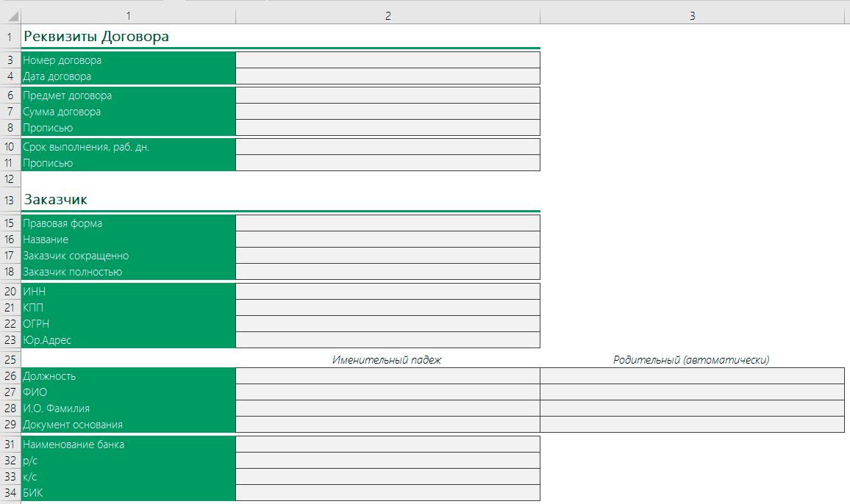Viewport: 850px width, 504px height.
Task: Click input field for ОГРН
Action: [x=388, y=323]
